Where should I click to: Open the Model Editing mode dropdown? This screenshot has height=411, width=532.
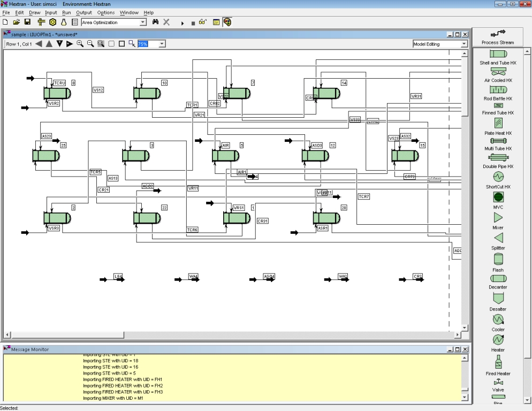tap(464, 44)
